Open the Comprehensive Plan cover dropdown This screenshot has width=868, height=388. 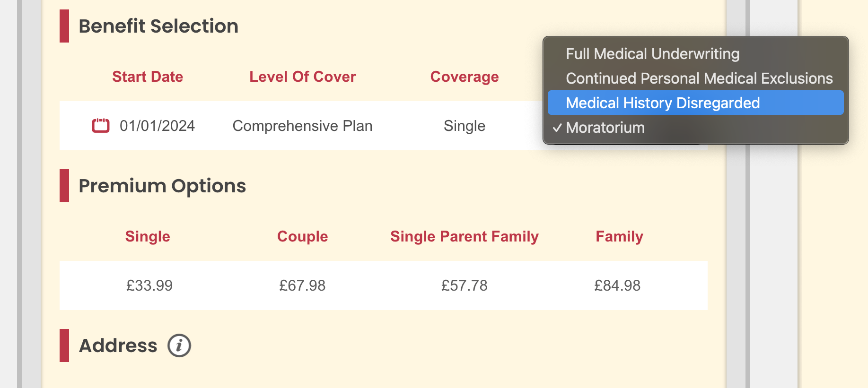pos(302,126)
